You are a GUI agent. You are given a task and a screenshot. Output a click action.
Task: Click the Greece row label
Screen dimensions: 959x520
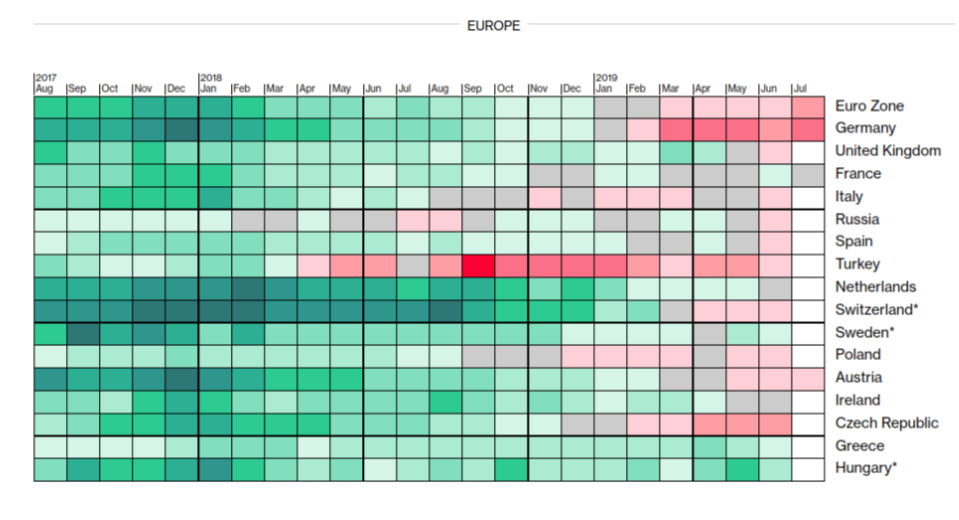860,446
